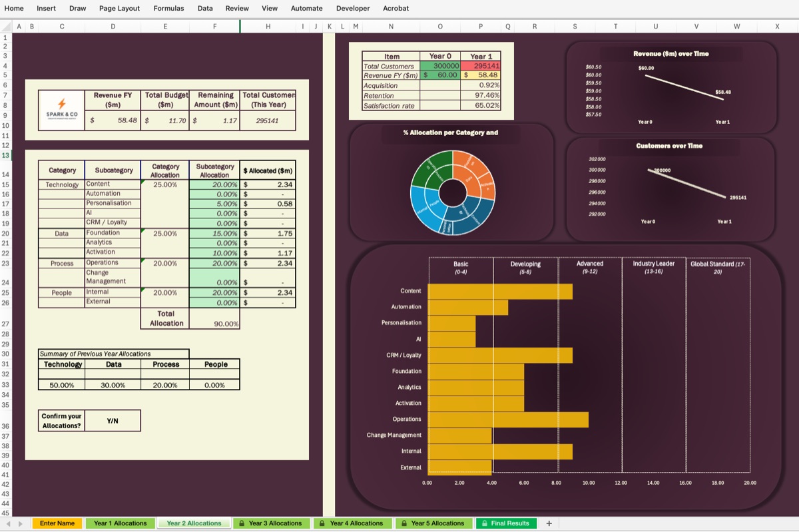
Task: Open the Automate tab
Action: (x=307, y=8)
